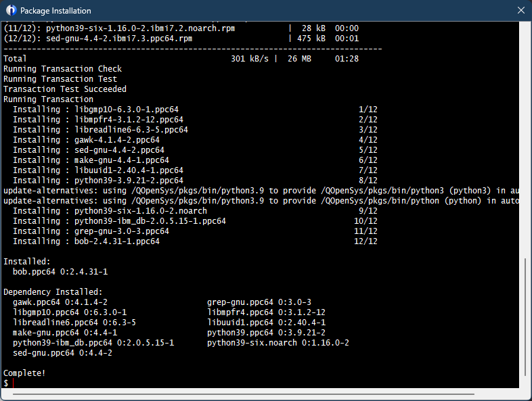532x401 pixels.
Task: Click the Installing bob-2.4.31-1.ppc64 line
Action: pos(89,241)
